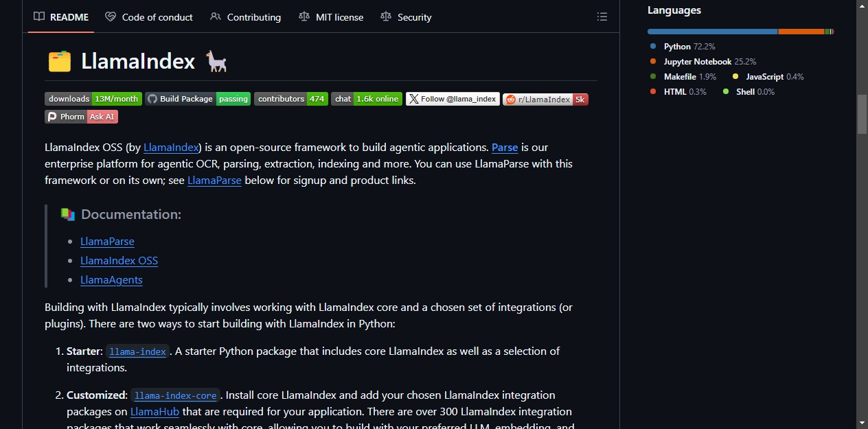This screenshot has height=429, width=868.
Task: Click the orange Jupyter segment of language bar
Action: 801,32
